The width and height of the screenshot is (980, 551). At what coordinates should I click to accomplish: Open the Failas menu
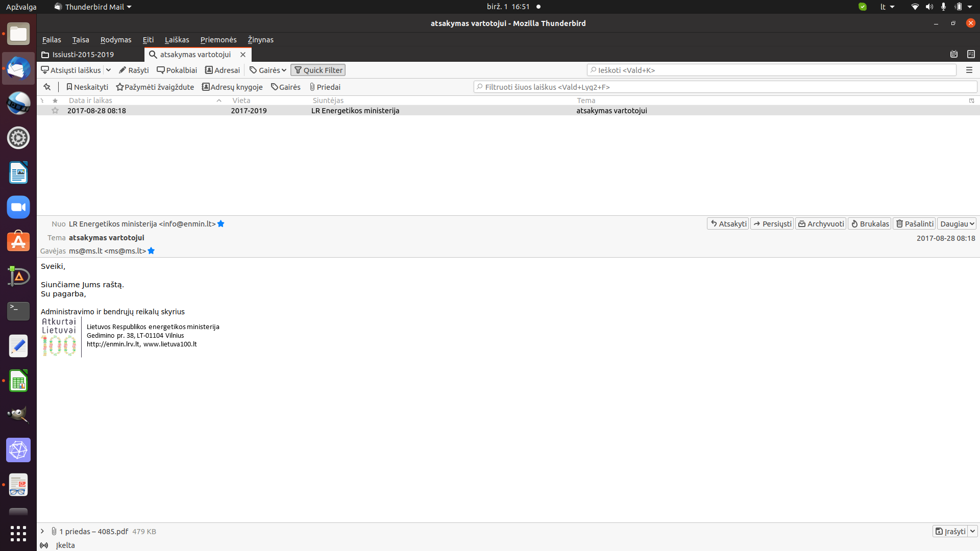tap(52, 40)
